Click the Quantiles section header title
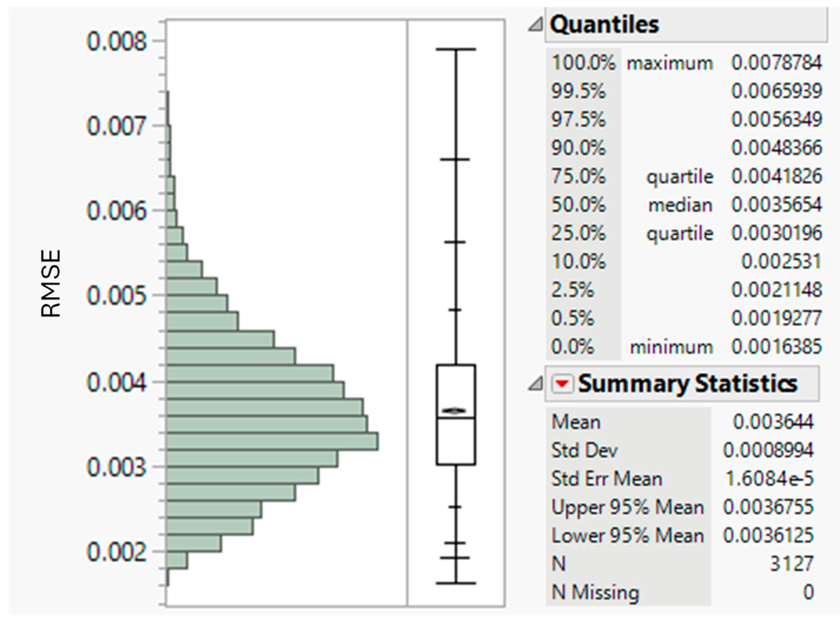This screenshot has width=840, height=625. point(604,26)
